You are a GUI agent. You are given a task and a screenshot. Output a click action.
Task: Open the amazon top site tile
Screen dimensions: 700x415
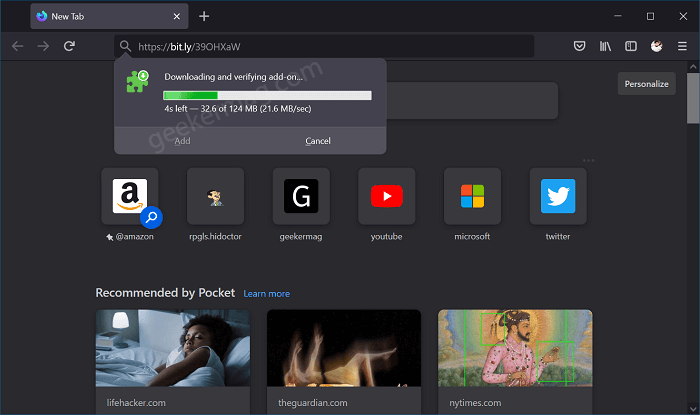point(130,196)
